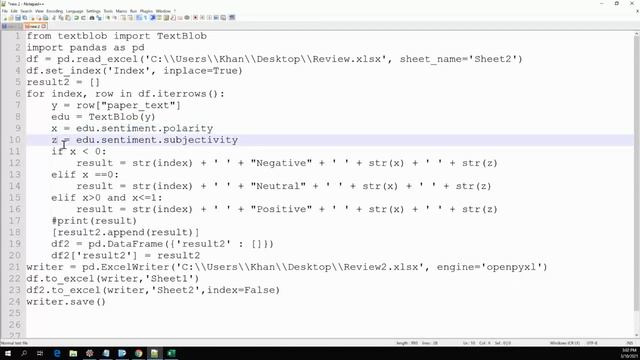Image resolution: width=640 pixels, height=360 pixels.
Task: Open the Settings menu
Action: tap(93, 11)
